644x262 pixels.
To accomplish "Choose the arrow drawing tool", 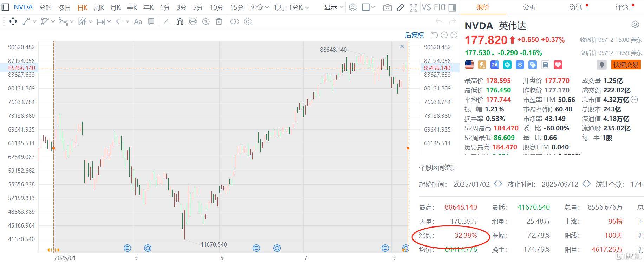I will pyautogui.click(x=119, y=22).
